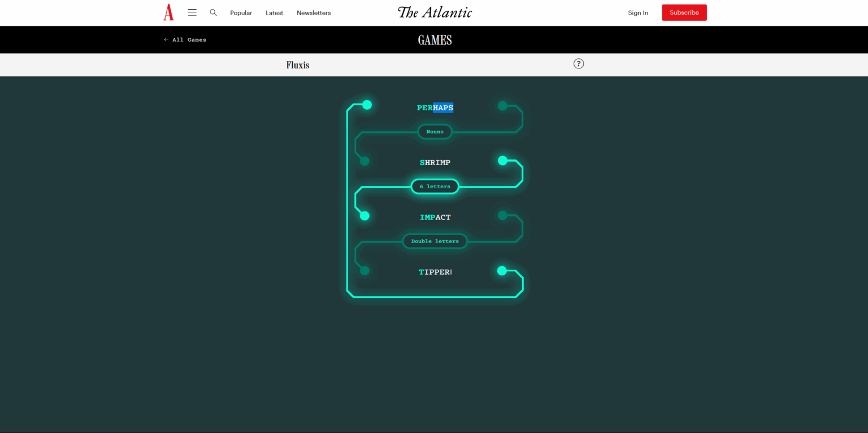The height and width of the screenshot is (433, 868).
Task: Go to the Latest section
Action: click(x=274, y=13)
